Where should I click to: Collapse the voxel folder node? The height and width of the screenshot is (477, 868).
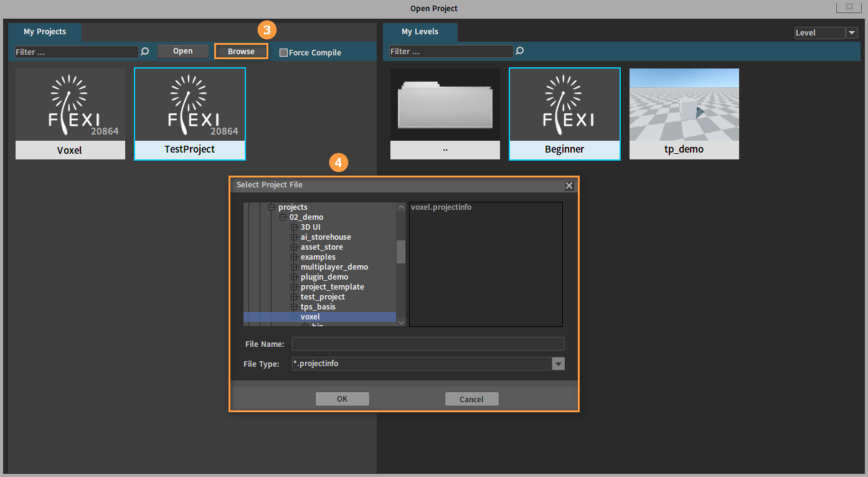(294, 317)
